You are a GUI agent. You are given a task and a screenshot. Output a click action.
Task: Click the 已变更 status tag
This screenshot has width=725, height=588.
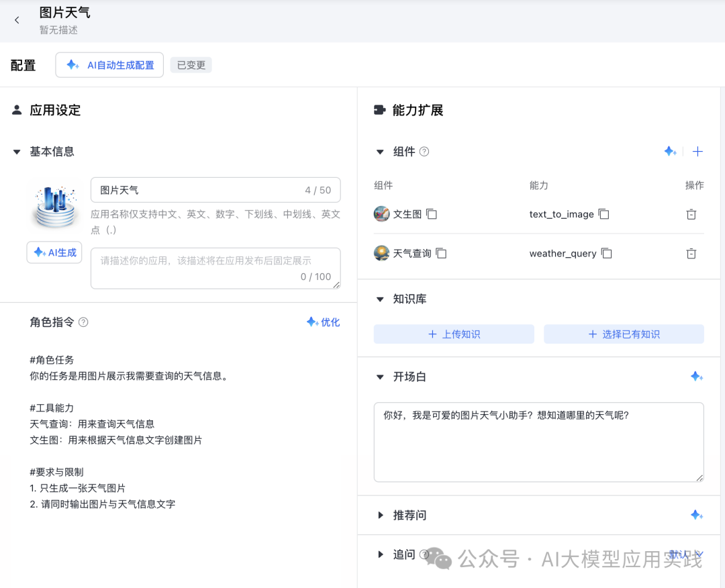(x=191, y=65)
